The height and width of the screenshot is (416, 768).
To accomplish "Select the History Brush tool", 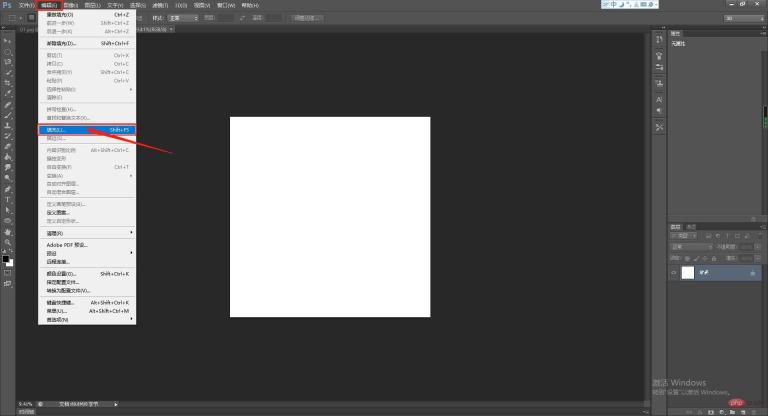I will point(7,136).
